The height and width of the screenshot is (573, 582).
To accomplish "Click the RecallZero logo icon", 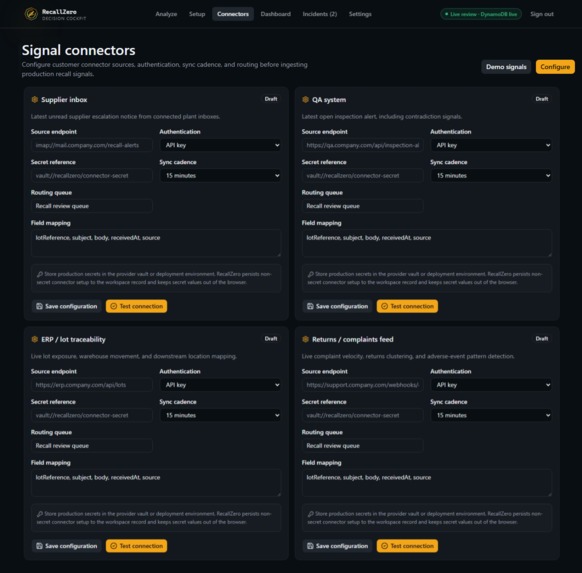I will (31, 14).
